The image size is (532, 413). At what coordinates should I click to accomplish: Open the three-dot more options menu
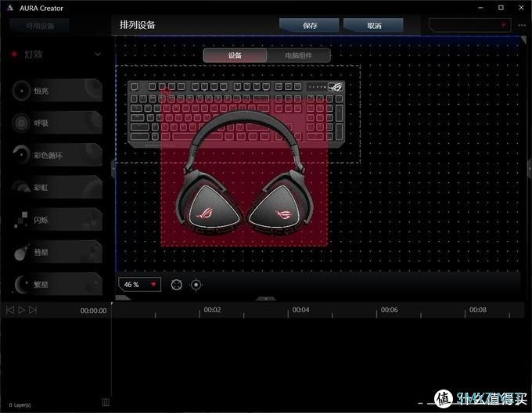coord(522,25)
